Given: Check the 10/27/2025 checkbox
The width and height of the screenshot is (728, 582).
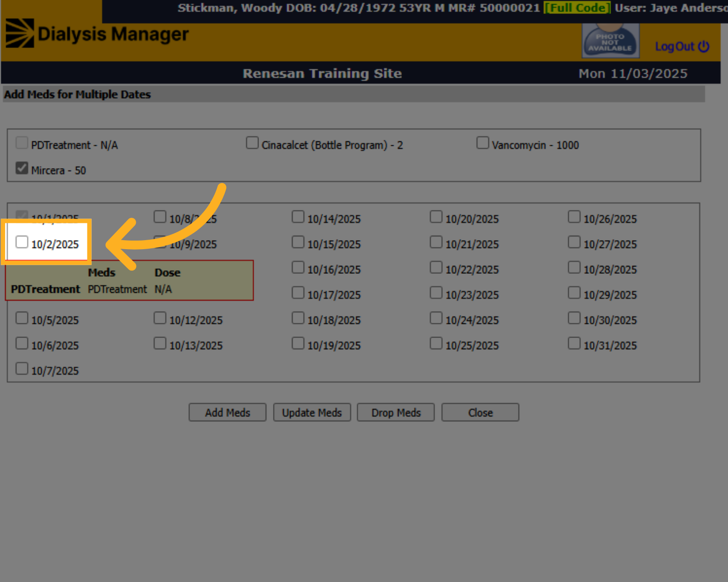Looking at the screenshot, I should pyautogui.click(x=574, y=242).
